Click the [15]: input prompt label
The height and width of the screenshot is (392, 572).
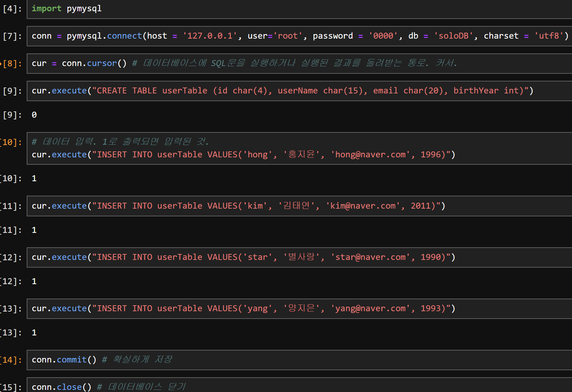pyautogui.click(x=11, y=387)
